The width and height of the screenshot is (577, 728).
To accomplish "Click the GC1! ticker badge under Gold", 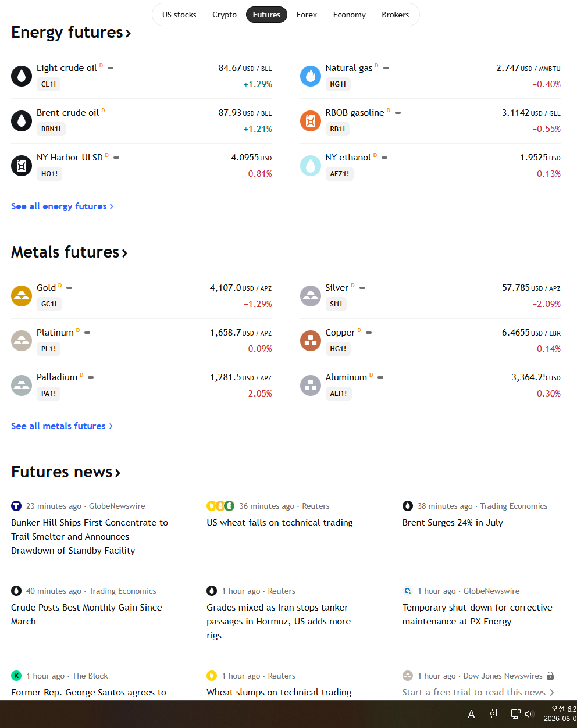I will click(x=49, y=304).
